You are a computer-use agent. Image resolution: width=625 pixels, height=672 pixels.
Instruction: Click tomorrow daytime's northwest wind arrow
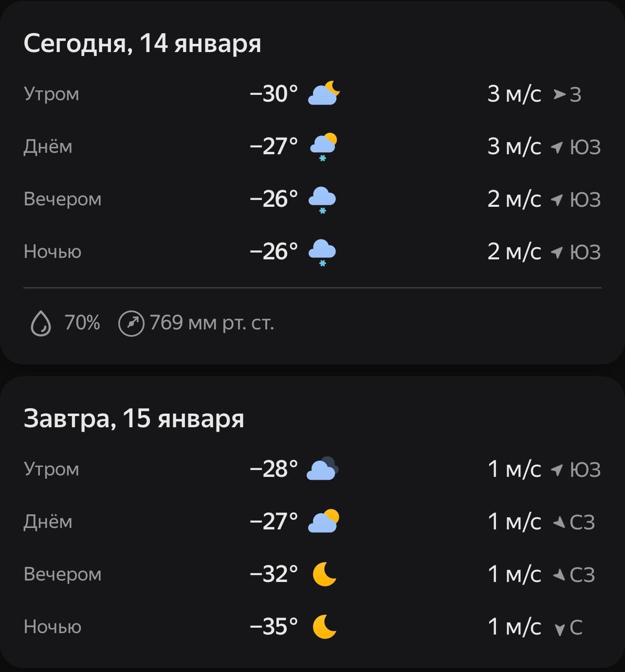[x=559, y=522]
